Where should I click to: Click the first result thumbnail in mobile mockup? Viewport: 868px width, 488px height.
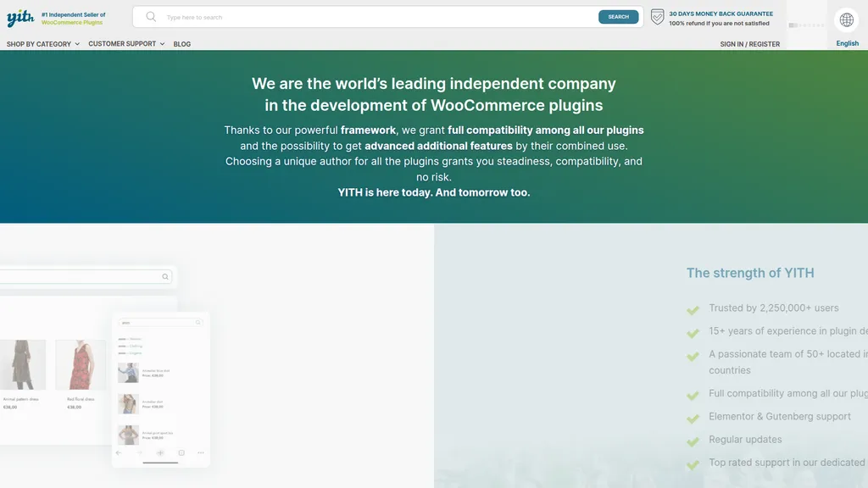pyautogui.click(x=128, y=373)
